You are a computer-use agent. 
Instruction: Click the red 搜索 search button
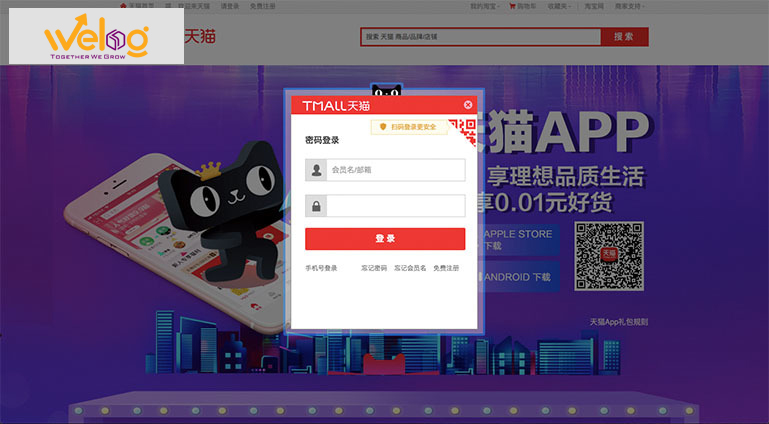[x=624, y=37]
